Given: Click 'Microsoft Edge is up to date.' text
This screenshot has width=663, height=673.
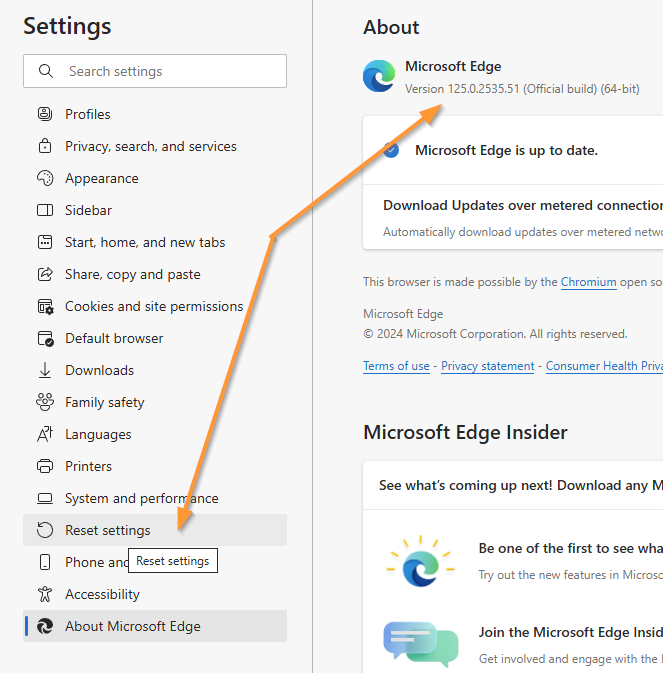Looking at the screenshot, I should click(506, 150).
